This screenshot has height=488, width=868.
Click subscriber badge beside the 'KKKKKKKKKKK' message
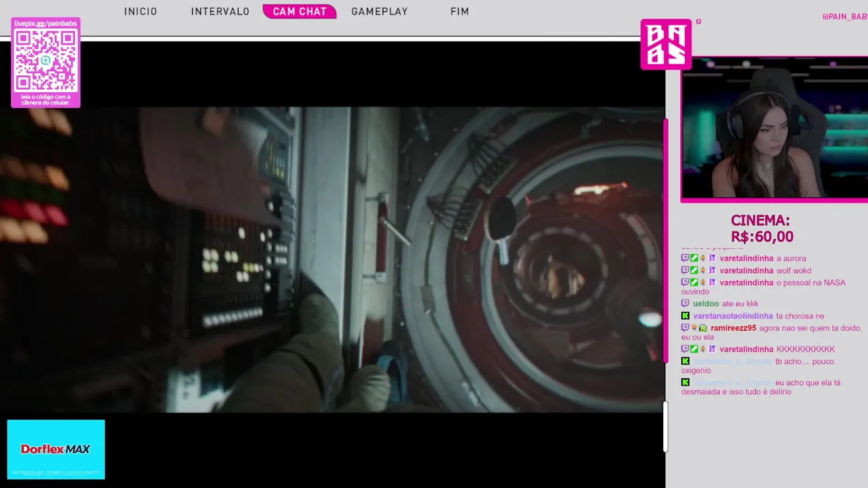[712, 349]
